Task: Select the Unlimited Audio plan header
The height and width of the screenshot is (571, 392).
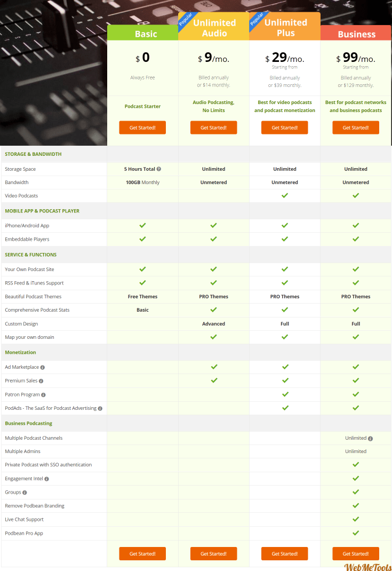Action: tap(214, 26)
